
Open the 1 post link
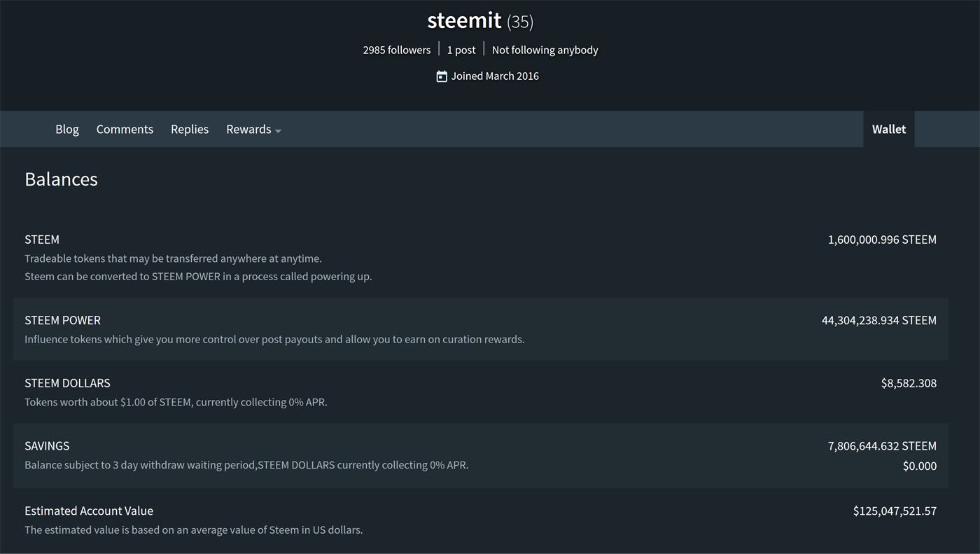point(461,50)
